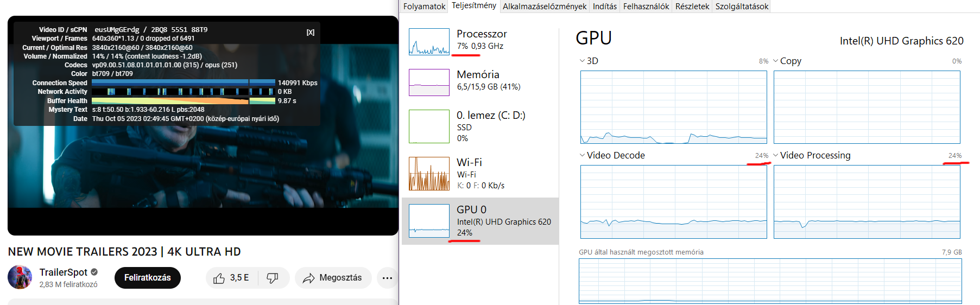This screenshot has width=980, height=305.
Task: Dislike the video with thumbs down icon
Action: pos(273,278)
